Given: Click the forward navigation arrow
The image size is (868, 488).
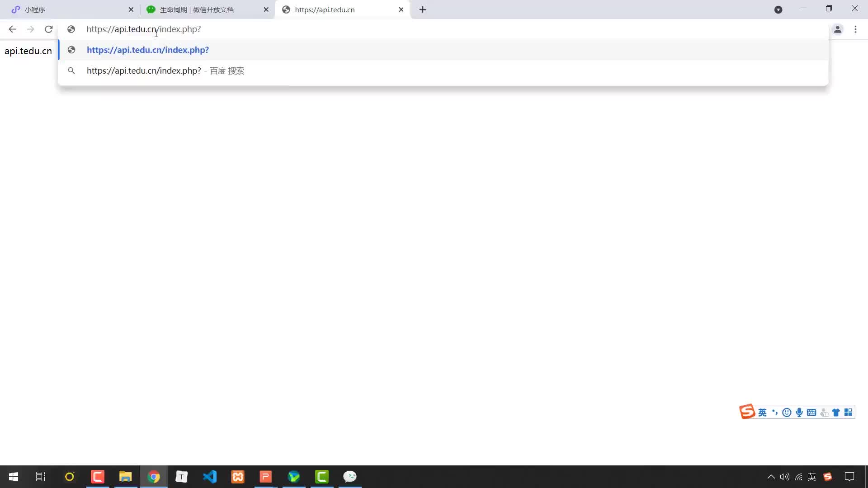Looking at the screenshot, I should (x=30, y=29).
